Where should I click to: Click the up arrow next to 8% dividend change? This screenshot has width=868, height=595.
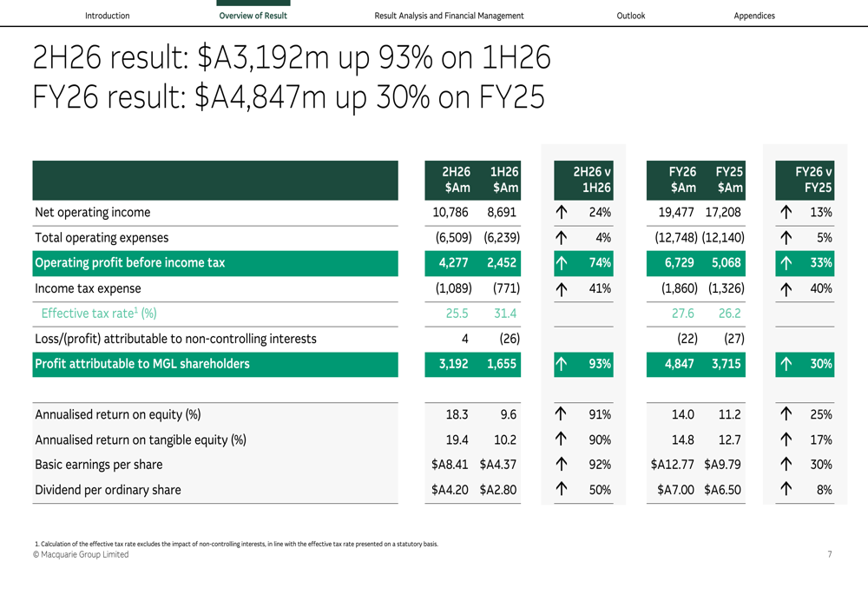pyautogui.click(x=786, y=489)
